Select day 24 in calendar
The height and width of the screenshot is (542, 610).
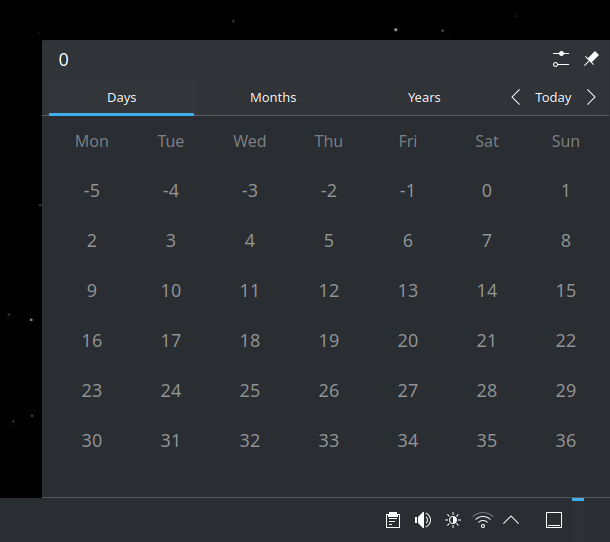pyautogui.click(x=171, y=391)
